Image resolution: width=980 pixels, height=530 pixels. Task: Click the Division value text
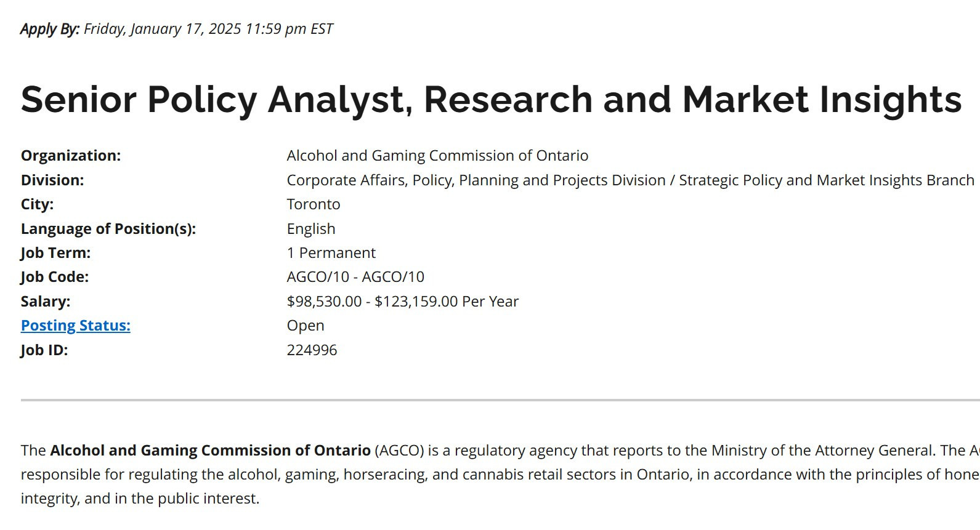(x=631, y=180)
